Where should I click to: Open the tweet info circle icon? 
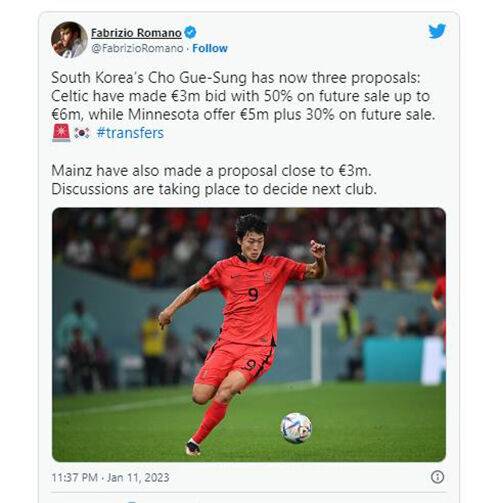(437, 477)
